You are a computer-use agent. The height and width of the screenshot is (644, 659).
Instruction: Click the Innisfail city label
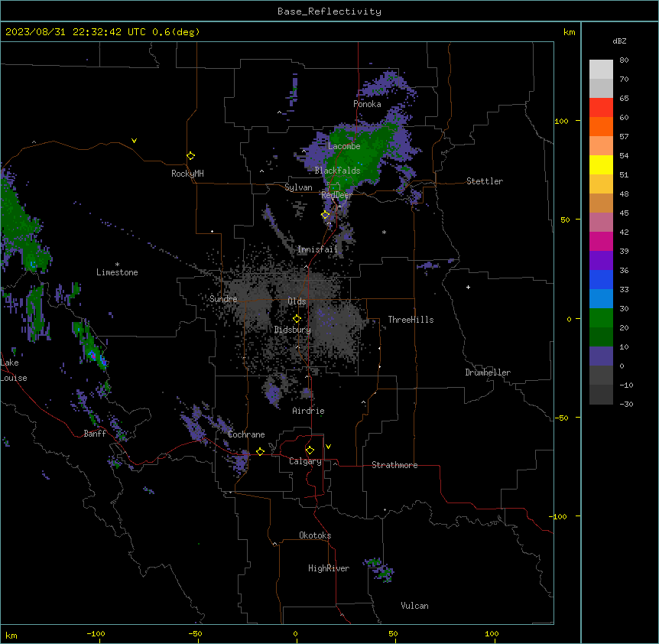point(317,249)
